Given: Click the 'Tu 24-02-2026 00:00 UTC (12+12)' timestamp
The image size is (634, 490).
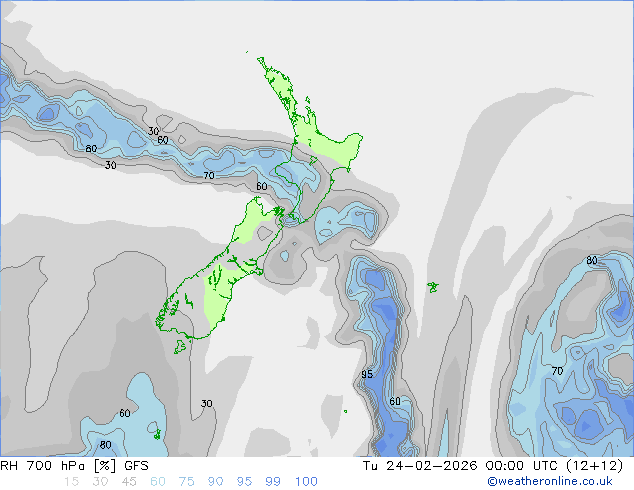Looking at the screenshot, I should [493, 466].
